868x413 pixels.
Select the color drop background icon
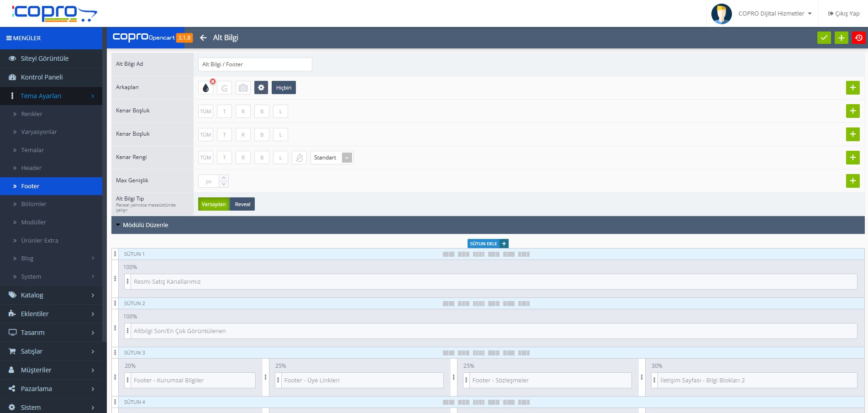(206, 88)
